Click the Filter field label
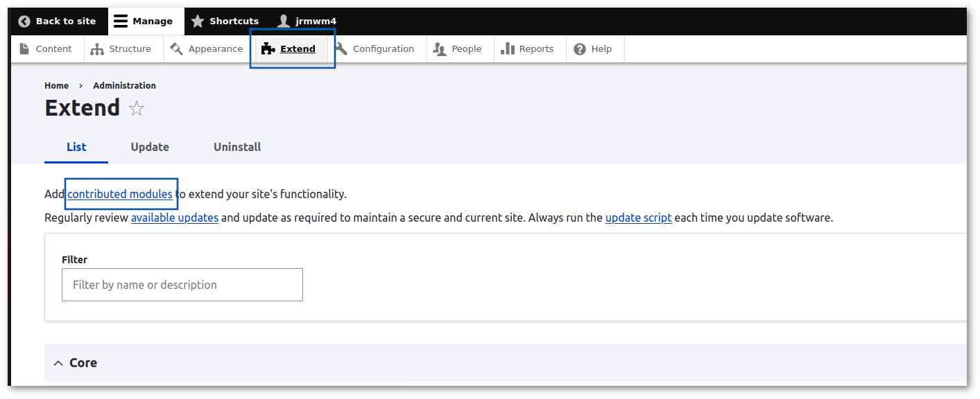 pyautogui.click(x=75, y=260)
